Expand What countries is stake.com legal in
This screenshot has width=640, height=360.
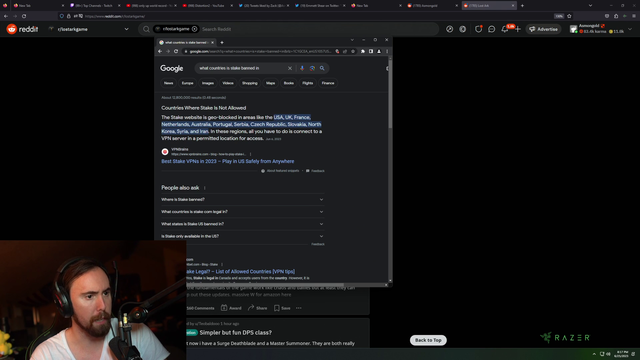(x=242, y=212)
